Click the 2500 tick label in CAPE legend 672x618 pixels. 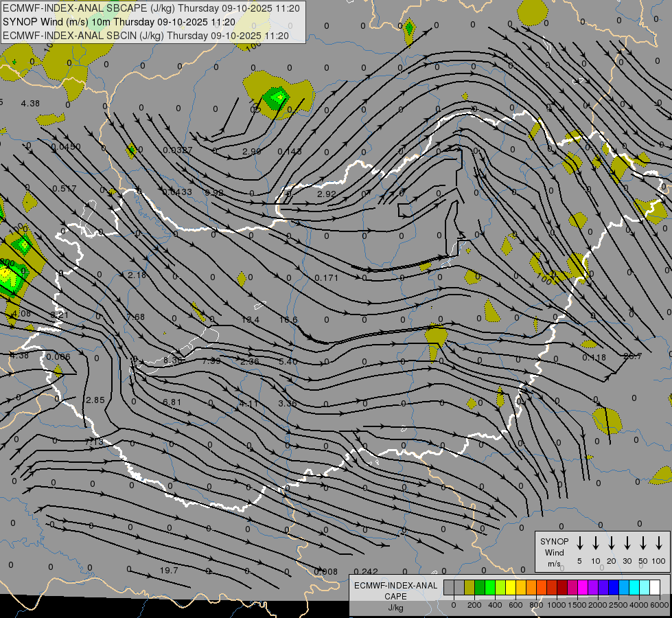click(618, 605)
